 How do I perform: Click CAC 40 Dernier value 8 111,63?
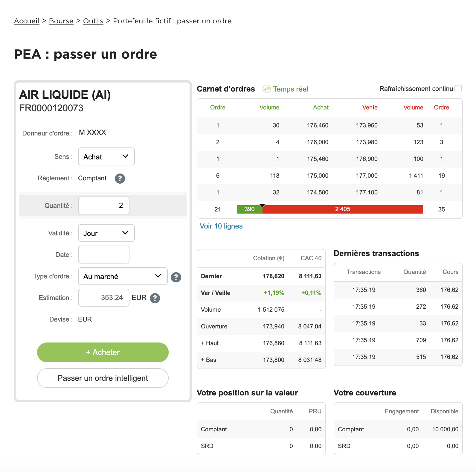point(310,276)
